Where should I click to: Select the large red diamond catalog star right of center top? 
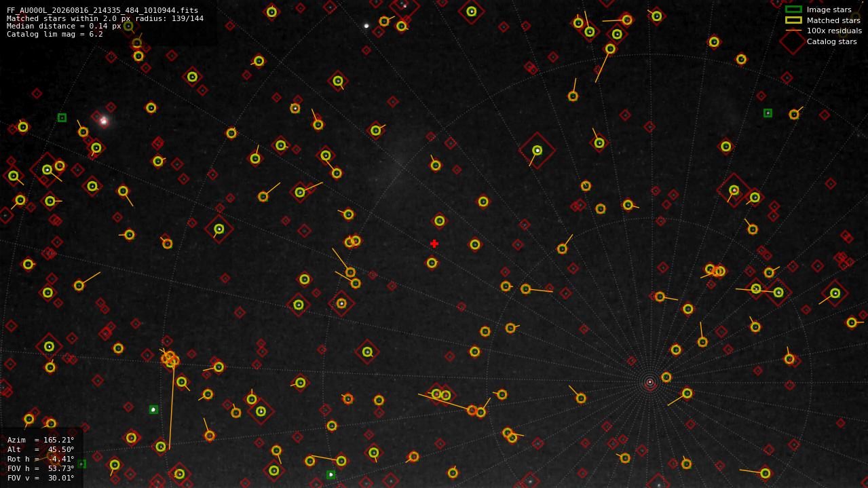tap(537, 151)
